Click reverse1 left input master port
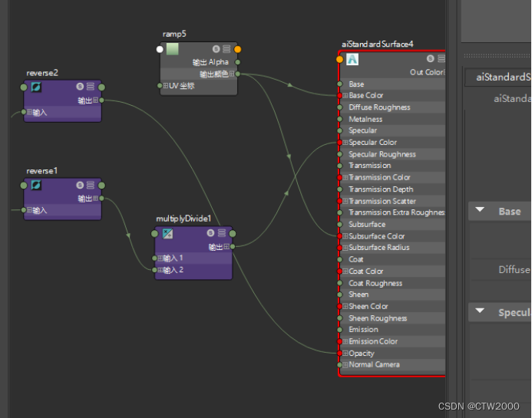Screen dimensions: 532x418 pos(23,186)
